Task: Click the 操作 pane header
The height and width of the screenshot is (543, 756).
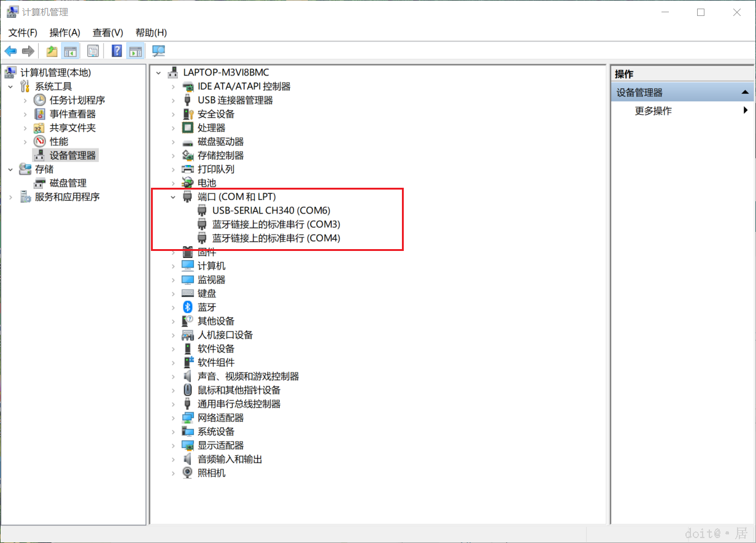Action: pos(682,74)
